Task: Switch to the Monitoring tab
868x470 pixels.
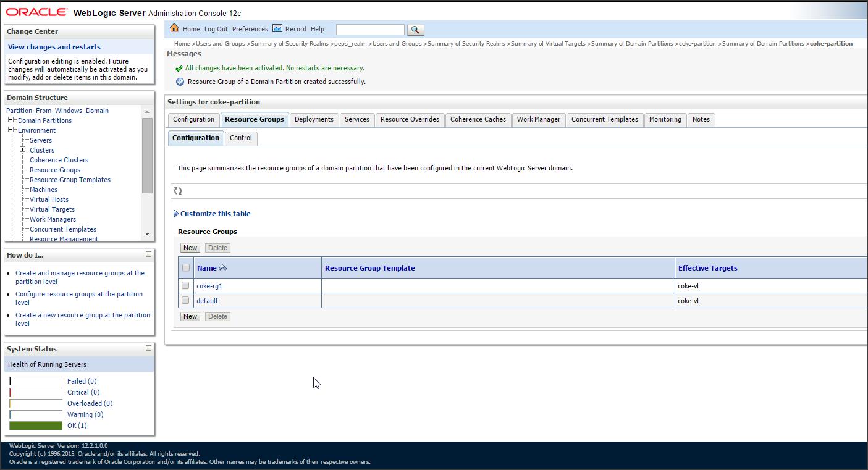Action: (665, 120)
